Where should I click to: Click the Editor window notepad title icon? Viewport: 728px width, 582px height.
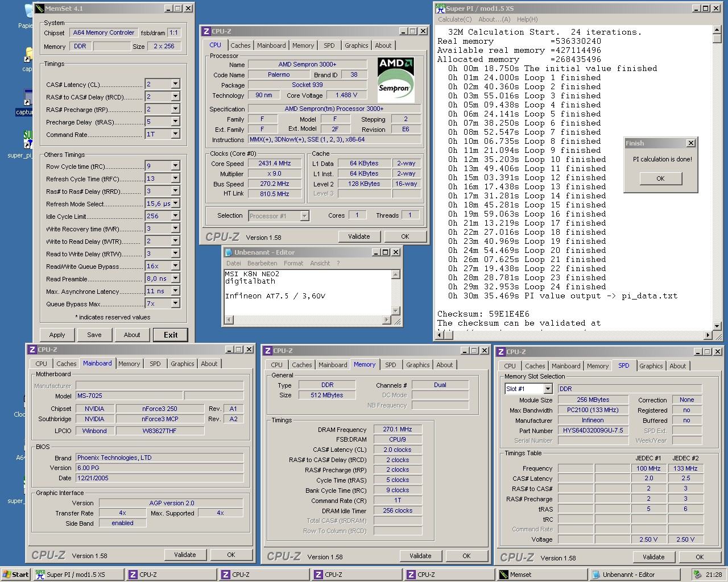tap(229, 252)
